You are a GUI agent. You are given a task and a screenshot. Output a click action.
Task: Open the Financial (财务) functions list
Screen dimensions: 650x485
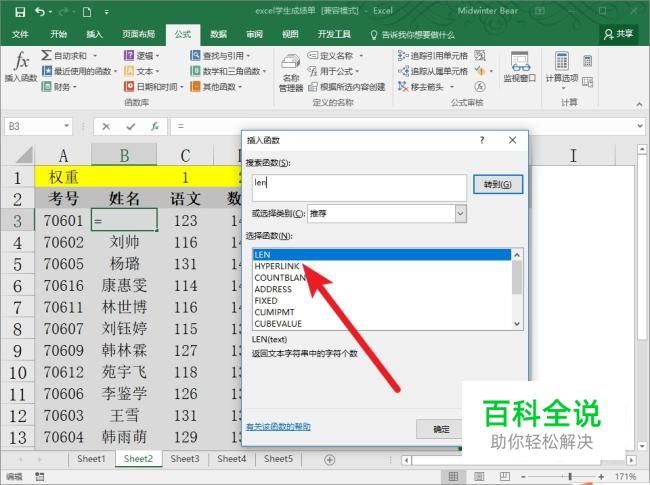tap(59, 87)
